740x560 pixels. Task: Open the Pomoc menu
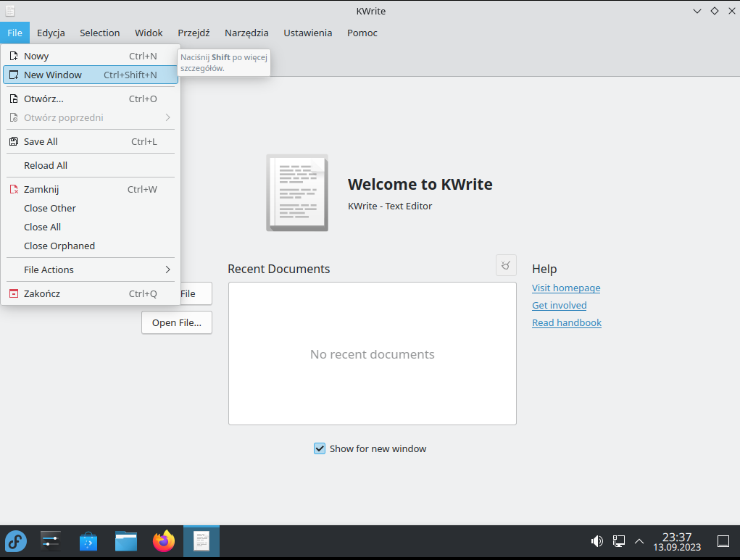(362, 33)
